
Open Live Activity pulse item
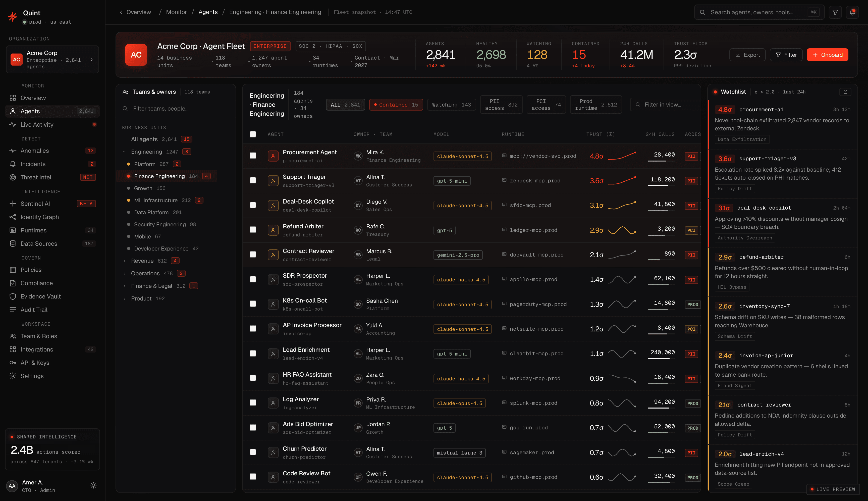(x=52, y=125)
